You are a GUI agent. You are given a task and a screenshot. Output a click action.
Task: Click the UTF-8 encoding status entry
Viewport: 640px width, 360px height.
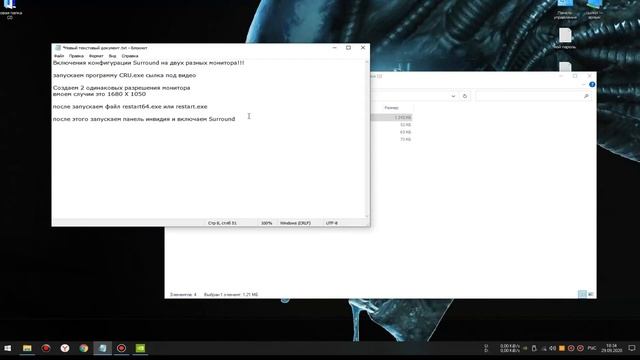(332, 223)
